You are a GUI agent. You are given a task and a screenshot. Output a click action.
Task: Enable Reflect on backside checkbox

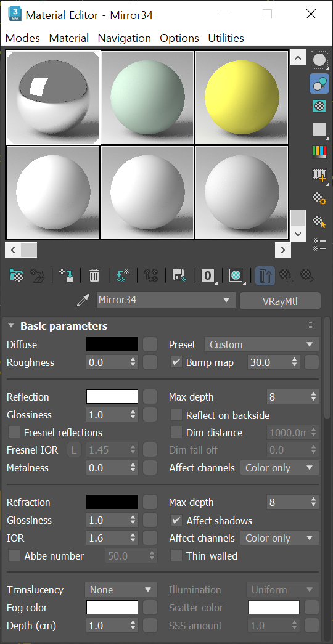click(176, 415)
